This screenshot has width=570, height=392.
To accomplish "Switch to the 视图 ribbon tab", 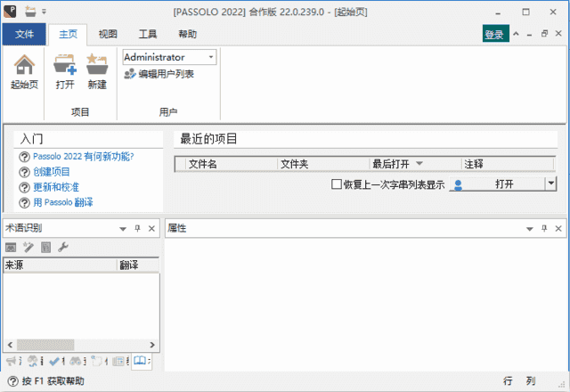I will point(108,35).
